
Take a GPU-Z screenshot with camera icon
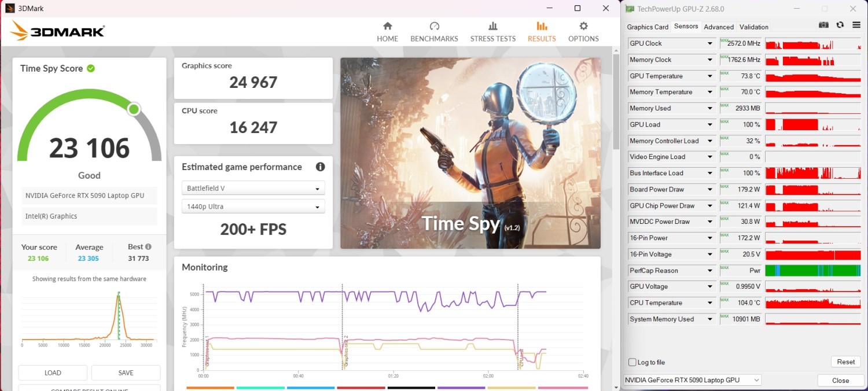pyautogui.click(x=823, y=25)
